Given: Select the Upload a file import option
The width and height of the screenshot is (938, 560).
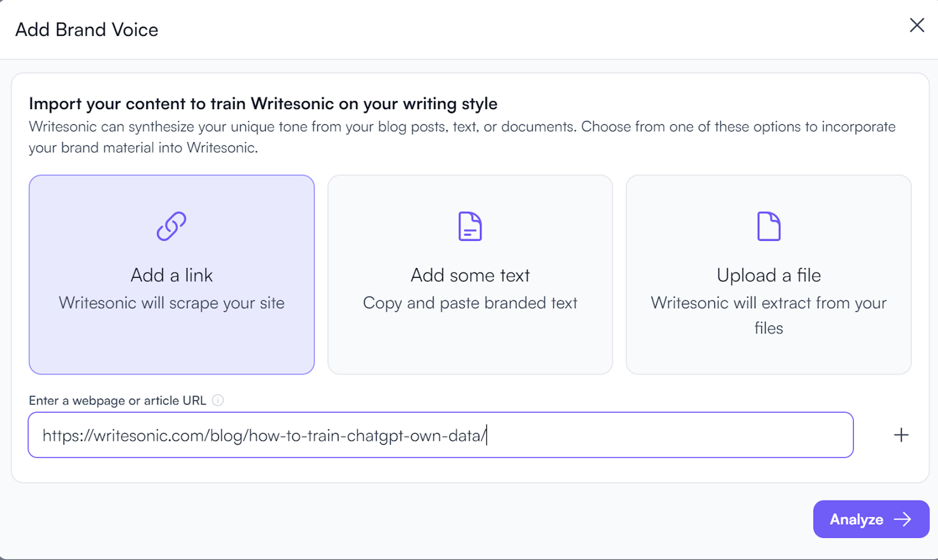Looking at the screenshot, I should pyautogui.click(x=768, y=274).
